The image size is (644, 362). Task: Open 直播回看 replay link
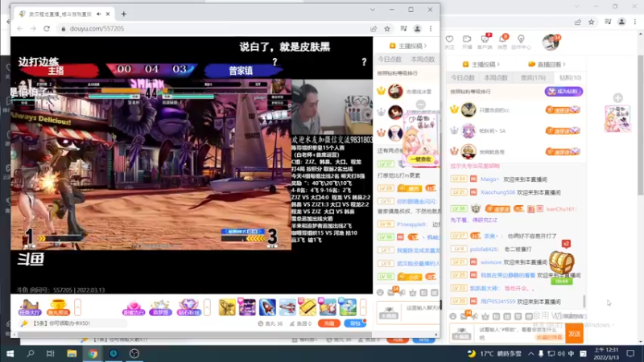[547, 64]
